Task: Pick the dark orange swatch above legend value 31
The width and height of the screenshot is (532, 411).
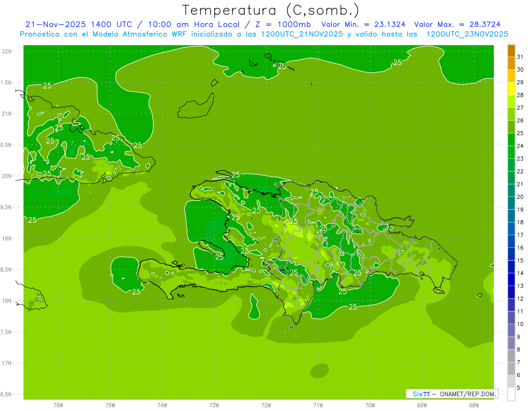Action: (511, 51)
